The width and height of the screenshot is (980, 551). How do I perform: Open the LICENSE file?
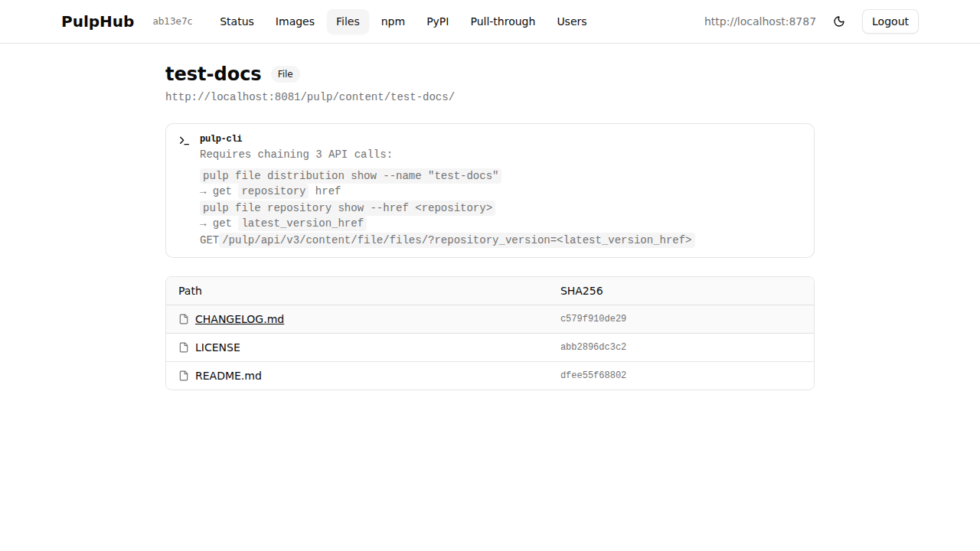click(217, 347)
